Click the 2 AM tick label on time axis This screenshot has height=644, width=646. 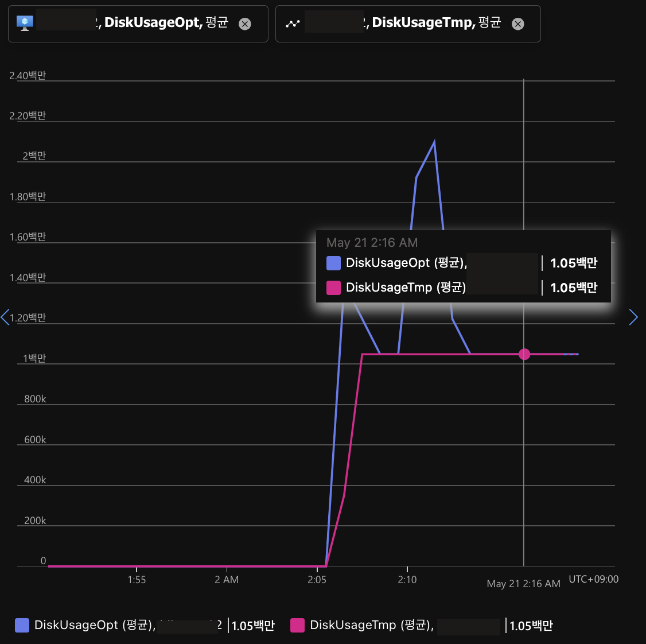pos(227,580)
